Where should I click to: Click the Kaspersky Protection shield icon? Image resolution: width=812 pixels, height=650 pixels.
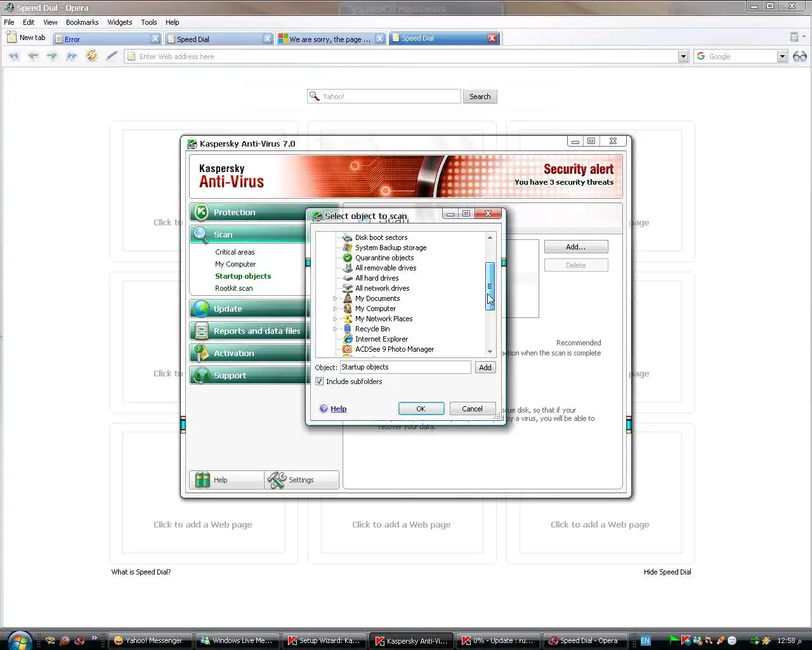(x=201, y=212)
